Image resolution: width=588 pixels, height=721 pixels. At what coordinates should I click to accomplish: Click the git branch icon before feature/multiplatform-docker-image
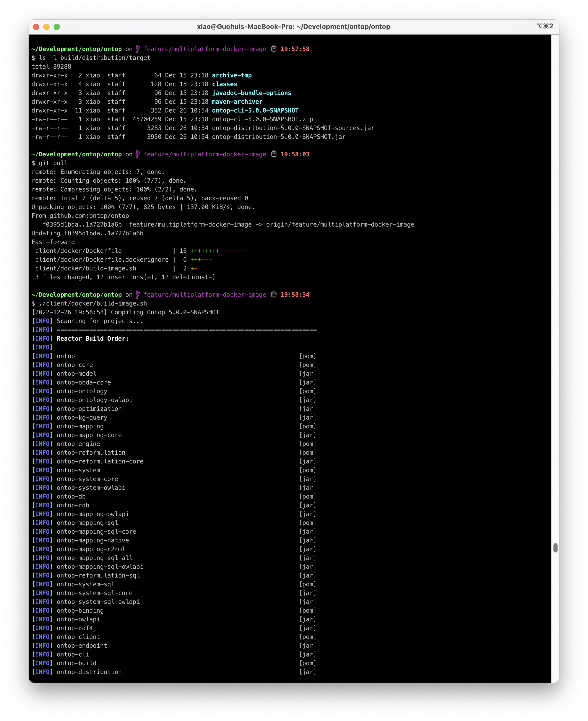click(137, 49)
